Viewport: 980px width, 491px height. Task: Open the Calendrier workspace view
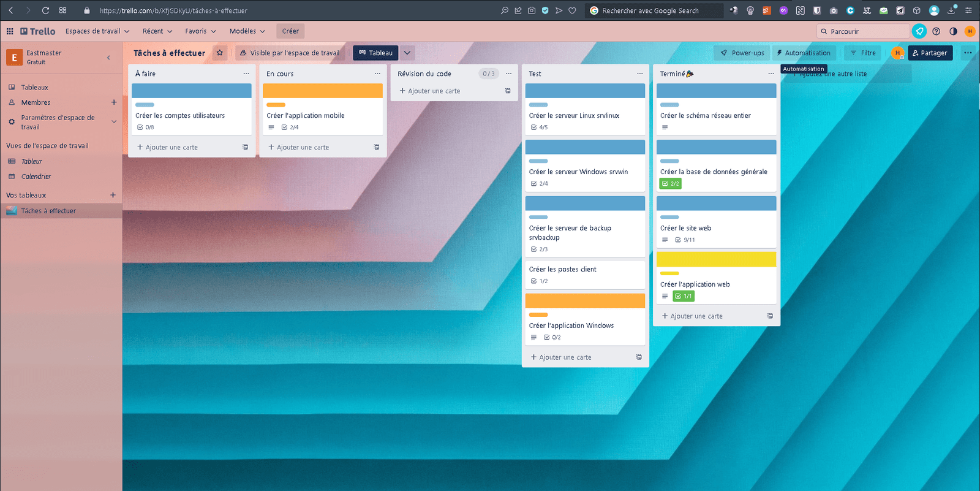coord(61,177)
